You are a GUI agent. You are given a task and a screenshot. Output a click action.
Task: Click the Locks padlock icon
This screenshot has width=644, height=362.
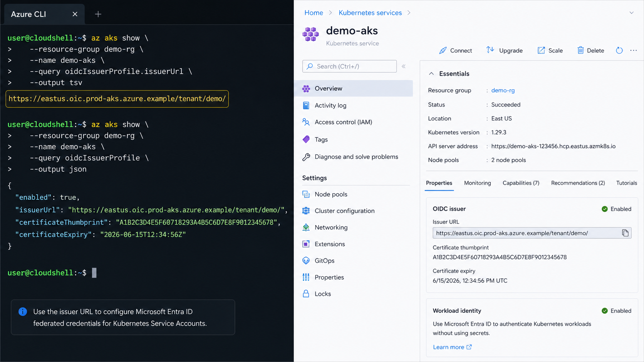(306, 294)
